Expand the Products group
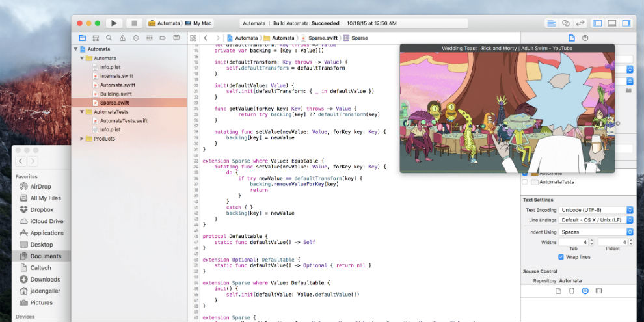 click(x=82, y=139)
